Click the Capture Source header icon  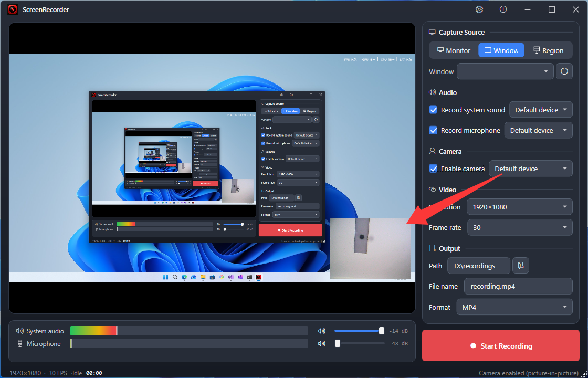[x=433, y=32]
